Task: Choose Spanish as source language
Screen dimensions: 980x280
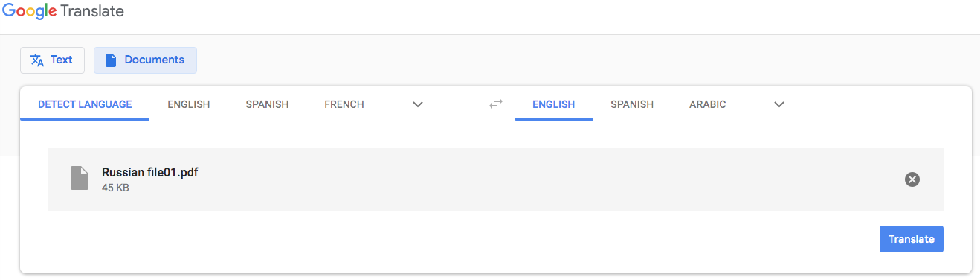Action: pos(267,104)
